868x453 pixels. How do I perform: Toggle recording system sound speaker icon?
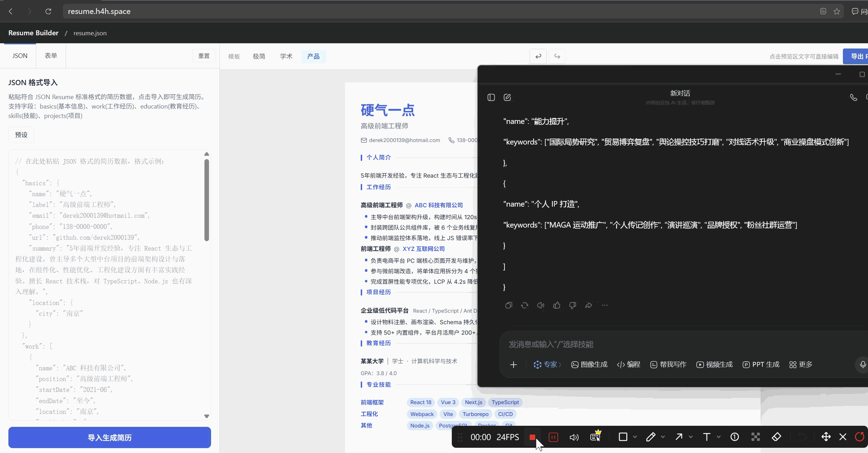tap(574, 437)
